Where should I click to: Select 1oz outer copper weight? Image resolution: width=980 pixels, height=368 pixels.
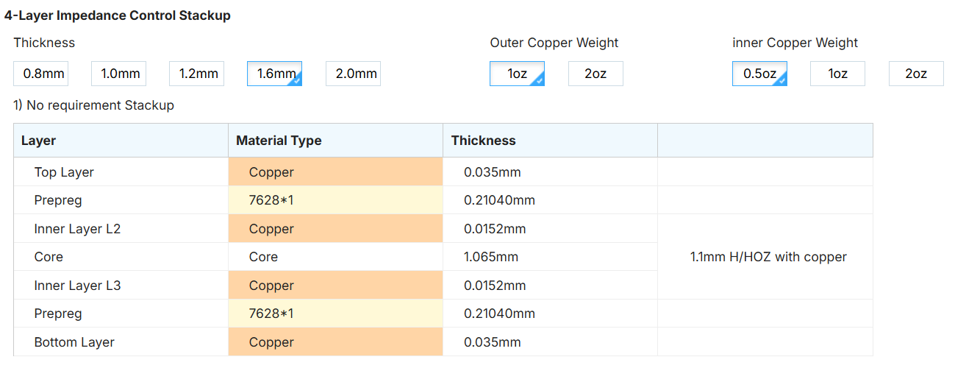point(518,74)
